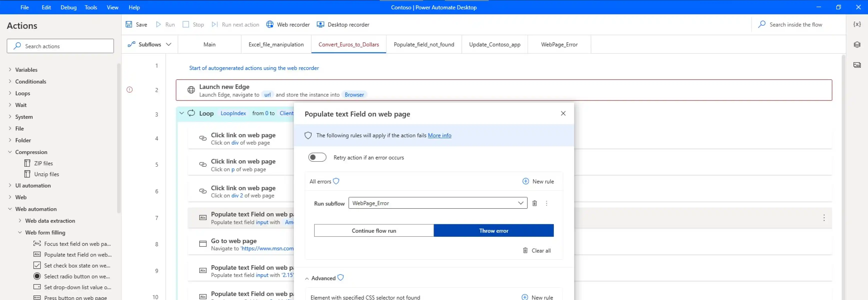Viewport: 868px width, 300px height.
Task: Switch to the Main subflow tab
Action: 209,44
